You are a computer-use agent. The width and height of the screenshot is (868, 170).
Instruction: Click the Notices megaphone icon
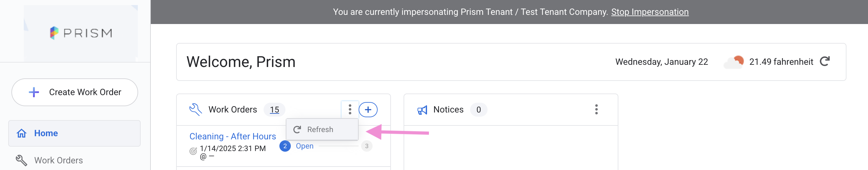422,110
